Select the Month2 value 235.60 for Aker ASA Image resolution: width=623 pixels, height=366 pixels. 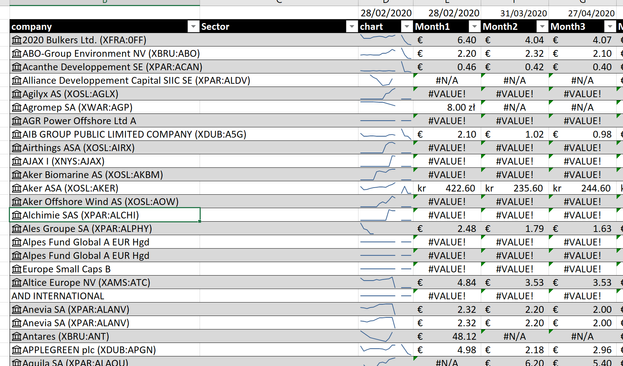click(x=515, y=188)
